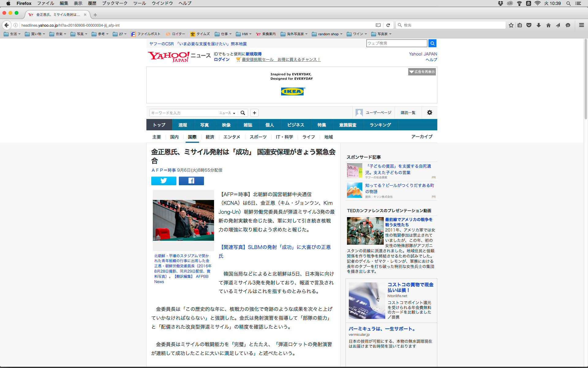
Task: Toggle reader view icon in address bar
Action: (x=378, y=25)
